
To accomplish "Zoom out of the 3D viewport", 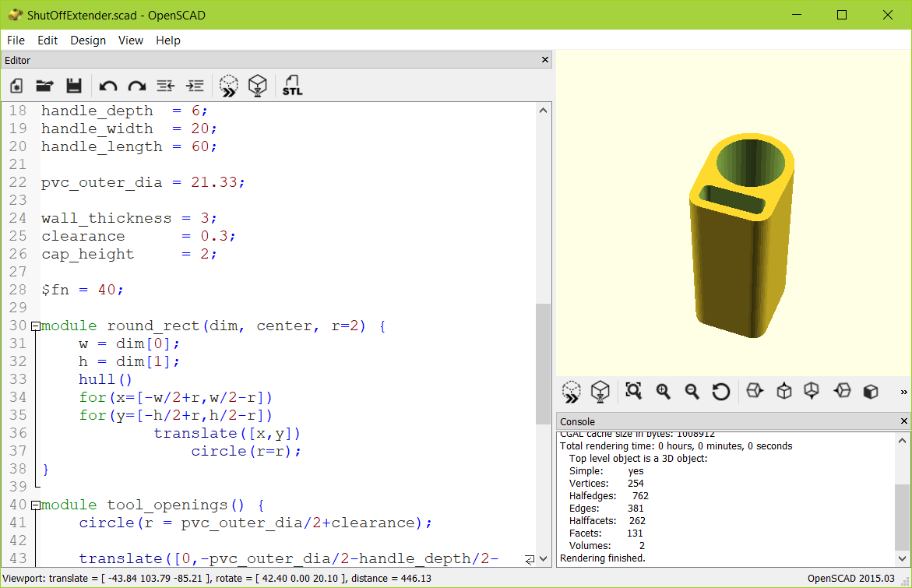I will [x=692, y=392].
